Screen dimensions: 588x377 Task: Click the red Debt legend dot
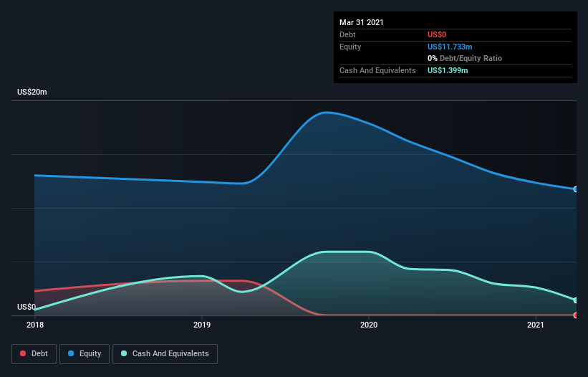point(23,353)
